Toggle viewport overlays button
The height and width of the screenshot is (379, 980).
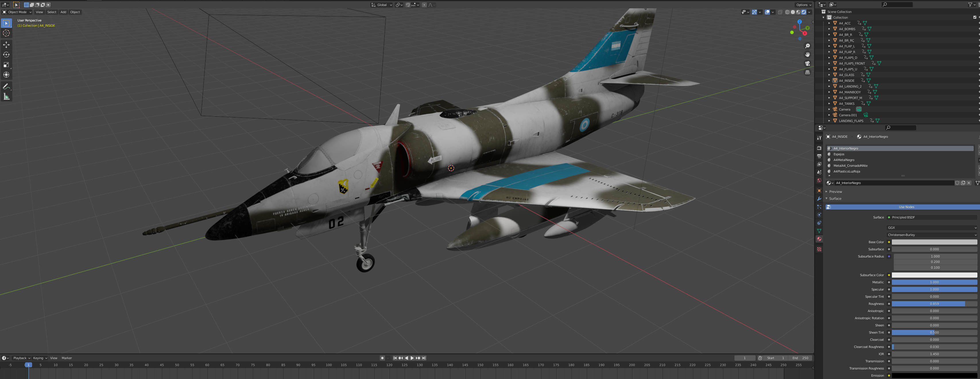coord(767,12)
